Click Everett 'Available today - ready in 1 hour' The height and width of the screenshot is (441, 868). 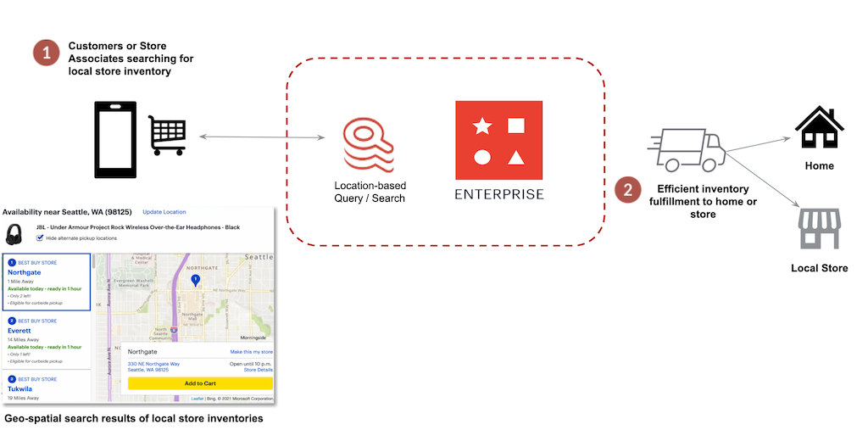[x=44, y=347]
